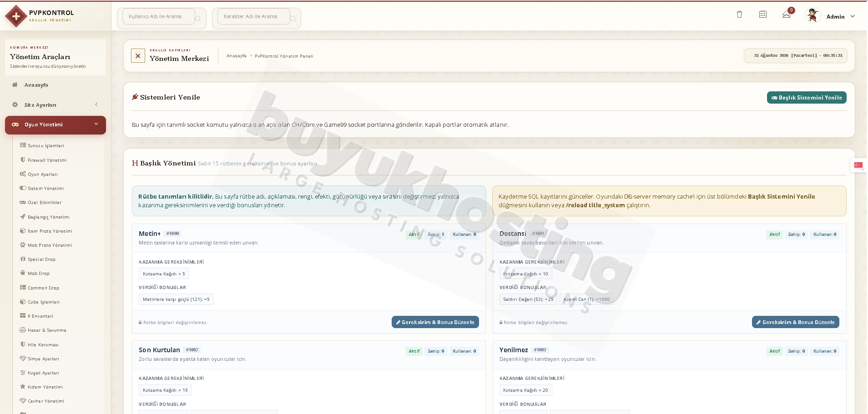The image size is (868, 414).
Task: Expand the Admin user dropdown chevron
Action: [853, 16]
